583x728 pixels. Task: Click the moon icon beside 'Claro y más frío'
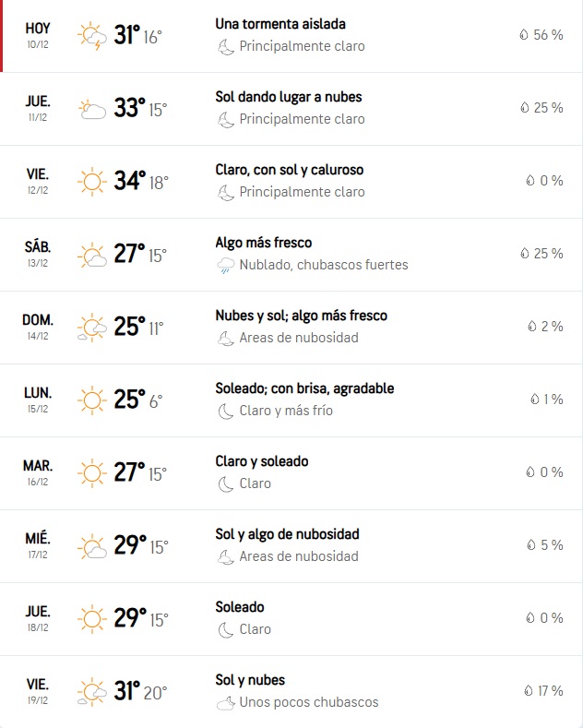click(x=225, y=412)
